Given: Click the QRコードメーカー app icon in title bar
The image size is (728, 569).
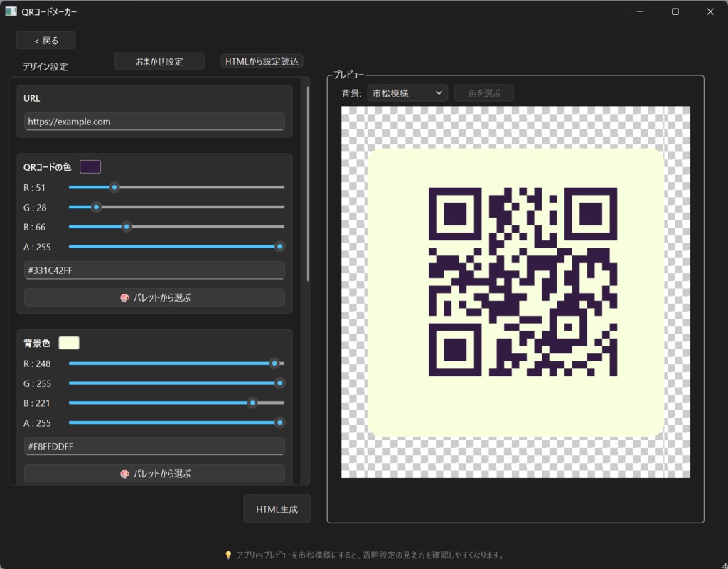Looking at the screenshot, I should coord(11,11).
